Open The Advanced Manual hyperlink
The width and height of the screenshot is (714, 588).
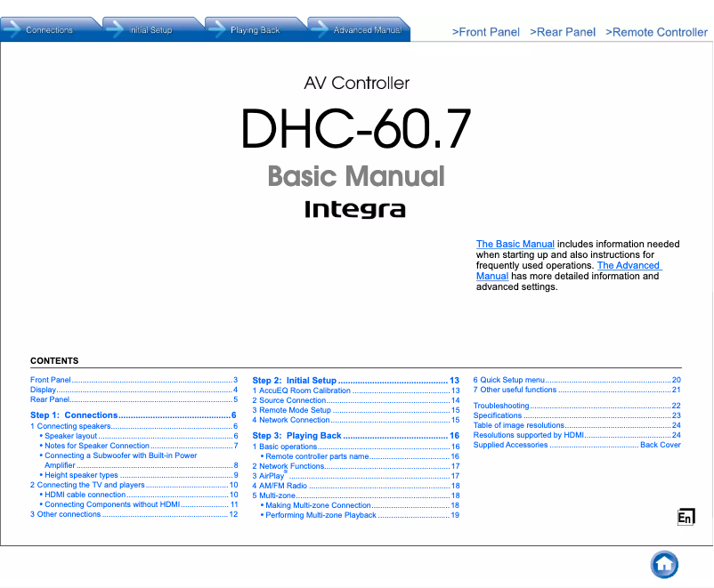pos(629,265)
